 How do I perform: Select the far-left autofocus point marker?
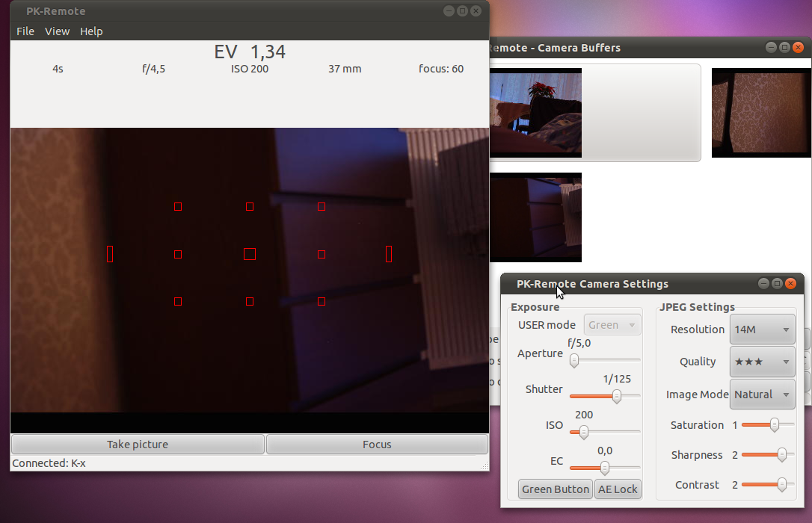[110, 254]
